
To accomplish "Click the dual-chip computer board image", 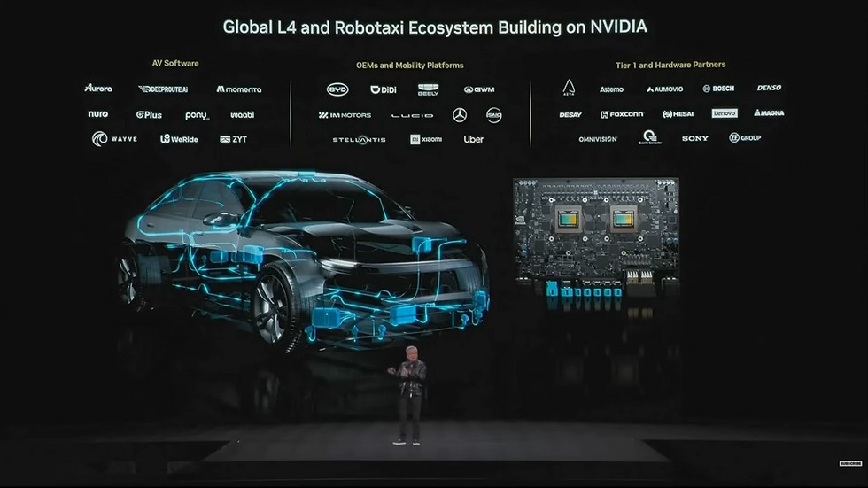I will pyautogui.click(x=596, y=239).
